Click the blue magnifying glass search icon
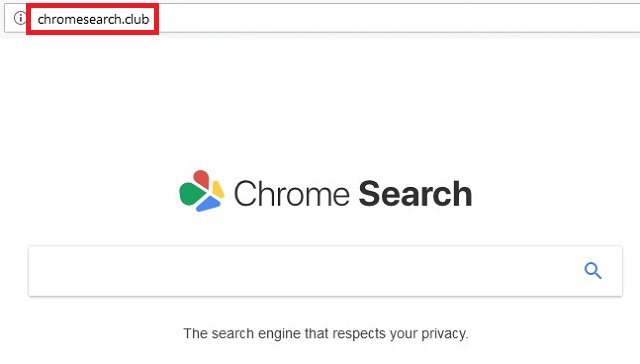The height and width of the screenshot is (364, 640). 593,271
